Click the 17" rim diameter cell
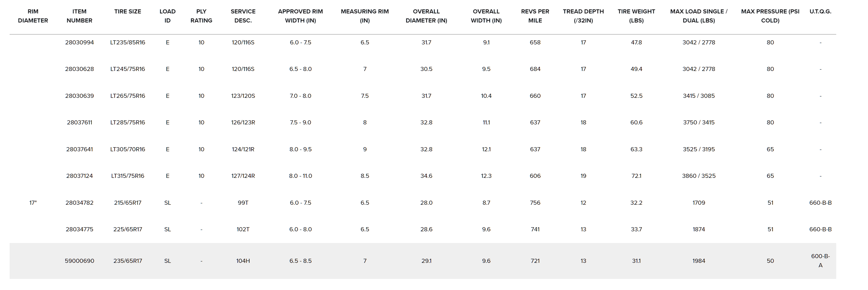The height and width of the screenshot is (290, 868). click(x=33, y=203)
